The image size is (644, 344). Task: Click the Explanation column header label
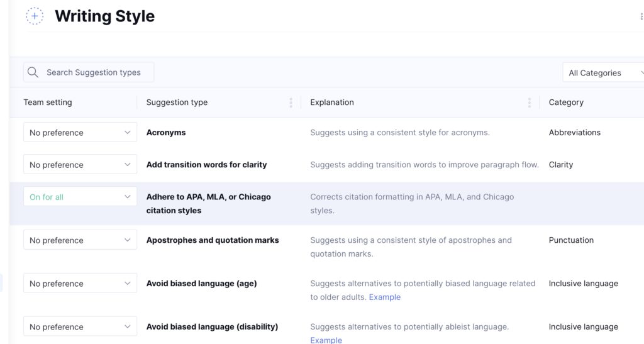click(x=332, y=103)
